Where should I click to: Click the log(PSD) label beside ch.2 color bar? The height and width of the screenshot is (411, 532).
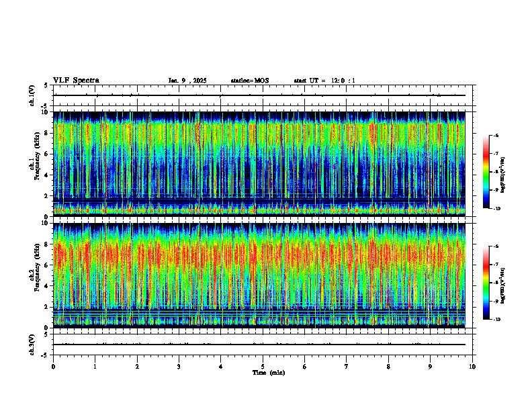[504, 286]
